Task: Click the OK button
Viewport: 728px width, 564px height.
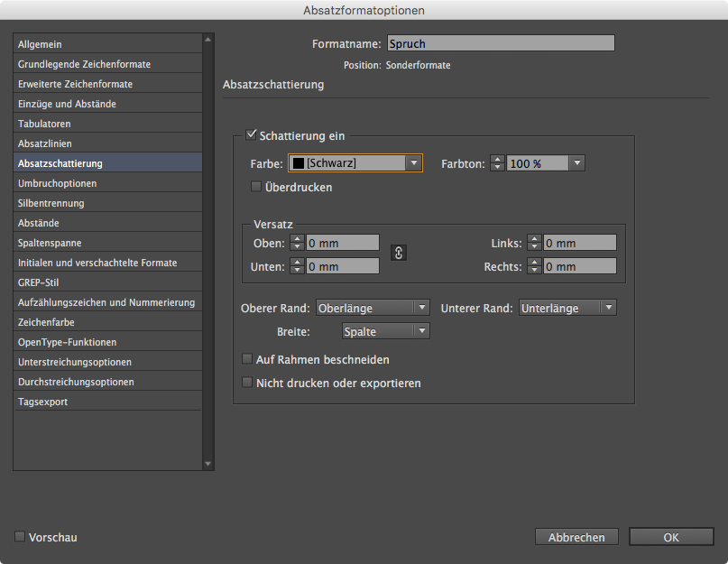Action: [x=671, y=537]
